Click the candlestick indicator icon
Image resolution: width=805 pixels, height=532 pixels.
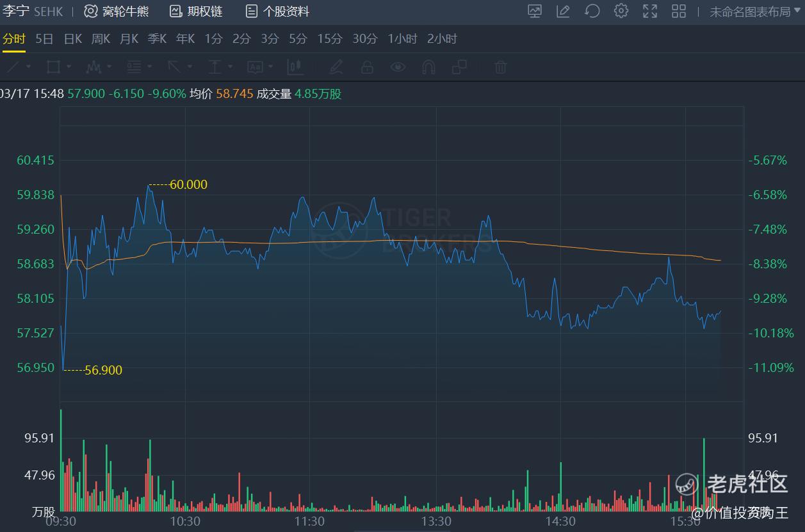(295, 67)
